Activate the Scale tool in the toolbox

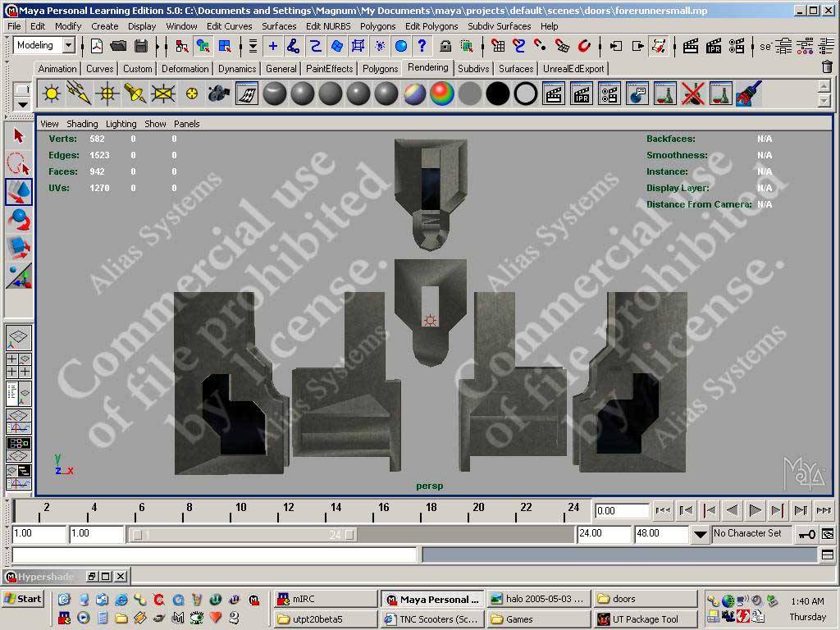click(x=19, y=248)
